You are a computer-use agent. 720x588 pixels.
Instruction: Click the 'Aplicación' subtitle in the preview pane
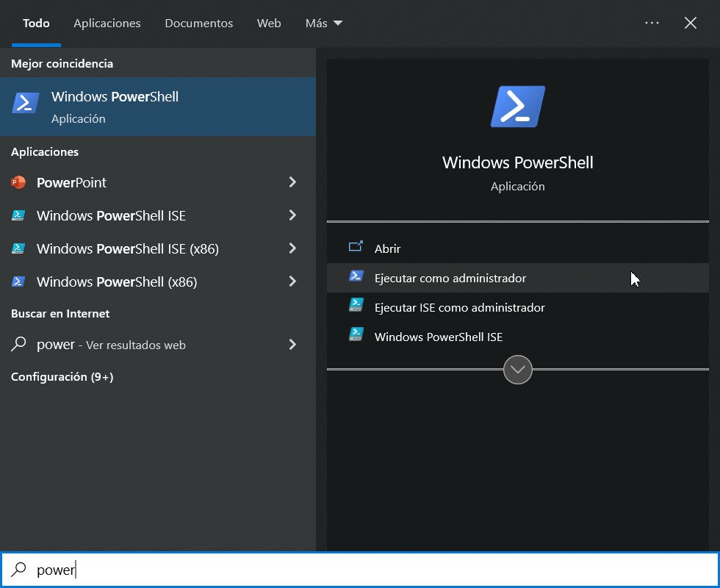518,186
